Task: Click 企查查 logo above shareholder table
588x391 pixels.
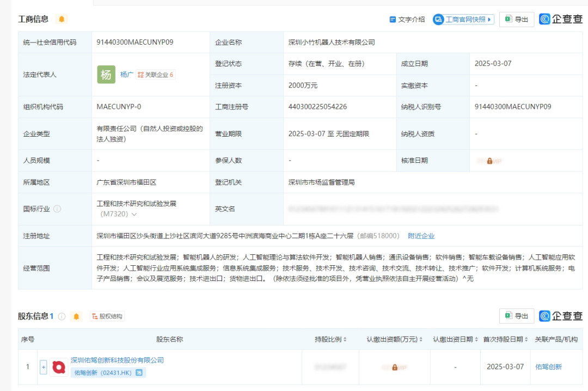Action: [x=561, y=316]
